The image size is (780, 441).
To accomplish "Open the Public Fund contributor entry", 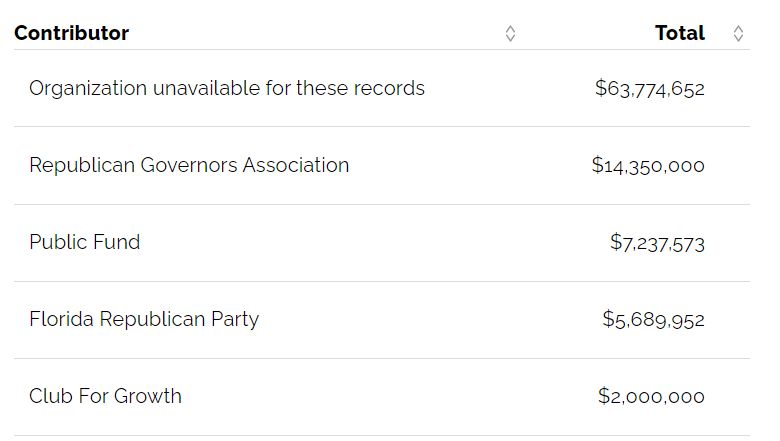I will tap(85, 242).
